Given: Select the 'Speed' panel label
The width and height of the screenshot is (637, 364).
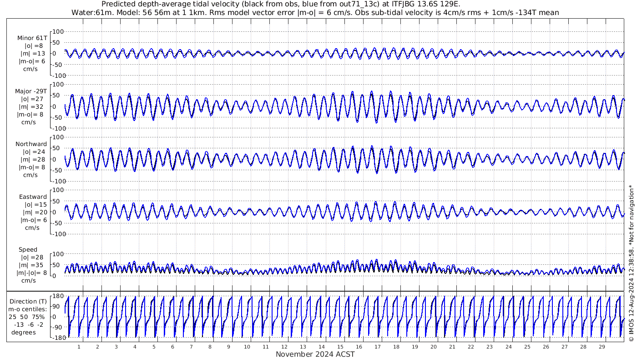Looking at the screenshot, I should pyautogui.click(x=28, y=250).
